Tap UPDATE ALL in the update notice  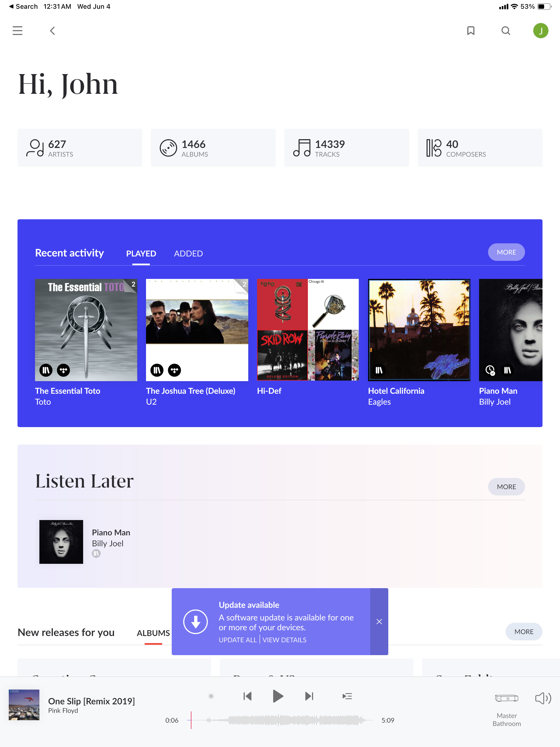[237, 640]
